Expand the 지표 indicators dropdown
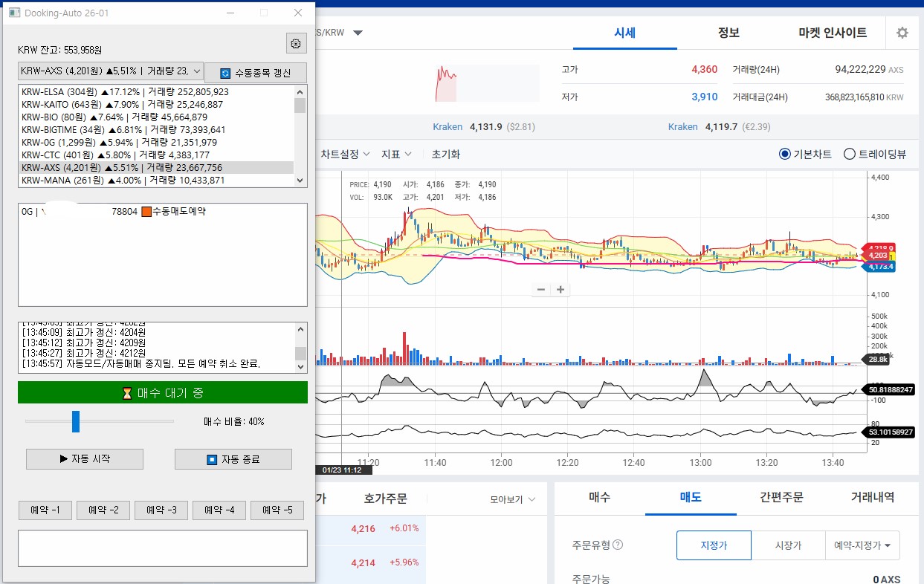The width and height of the screenshot is (924, 584). pyautogui.click(x=396, y=154)
